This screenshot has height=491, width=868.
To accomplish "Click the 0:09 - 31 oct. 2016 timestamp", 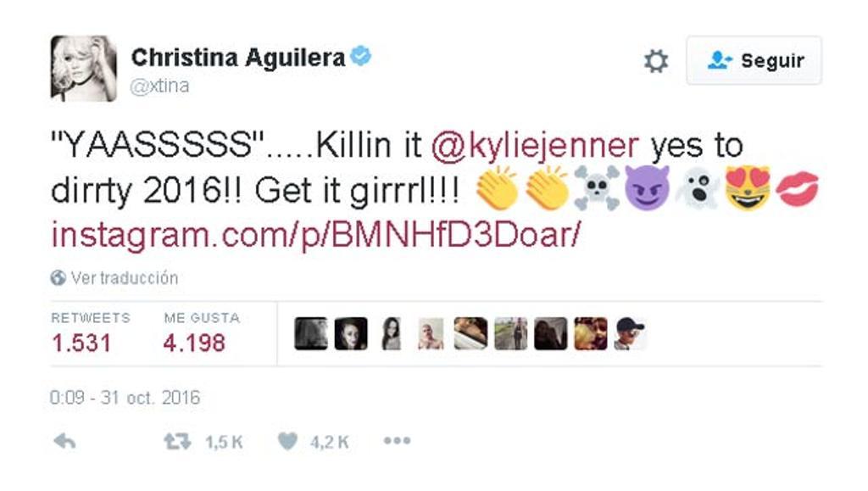I will pyautogui.click(x=125, y=398).
